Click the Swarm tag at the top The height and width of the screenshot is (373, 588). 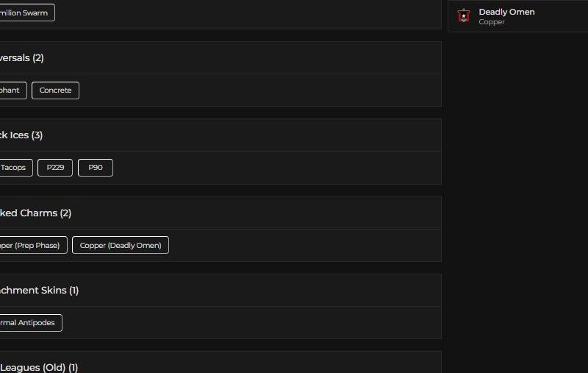(25, 13)
